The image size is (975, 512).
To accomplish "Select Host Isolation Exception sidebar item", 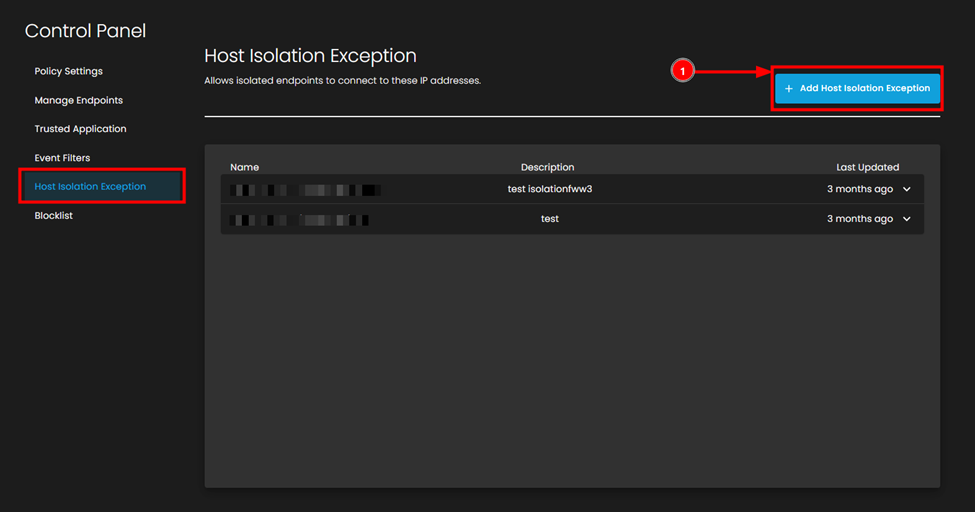I will (x=90, y=187).
